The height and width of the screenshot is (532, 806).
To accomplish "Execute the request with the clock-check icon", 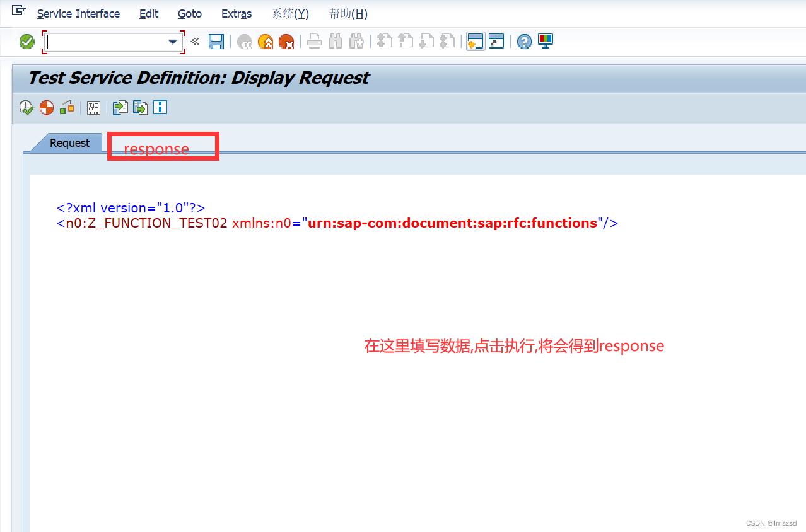I will point(26,108).
